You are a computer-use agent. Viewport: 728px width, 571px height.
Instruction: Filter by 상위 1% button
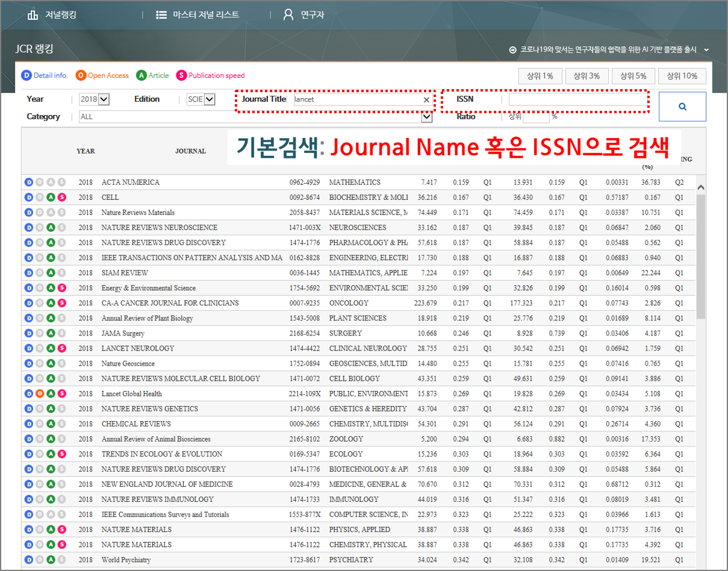pos(540,76)
